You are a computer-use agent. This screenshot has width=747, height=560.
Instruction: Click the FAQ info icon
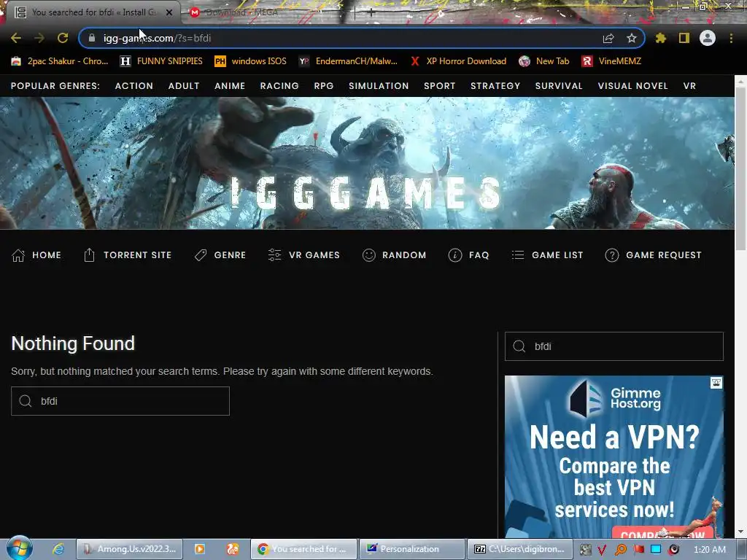pyautogui.click(x=455, y=255)
